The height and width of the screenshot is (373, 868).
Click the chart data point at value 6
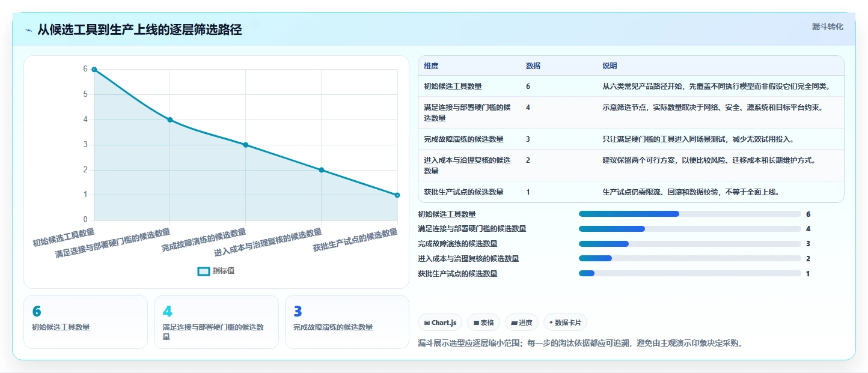coord(94,70)
